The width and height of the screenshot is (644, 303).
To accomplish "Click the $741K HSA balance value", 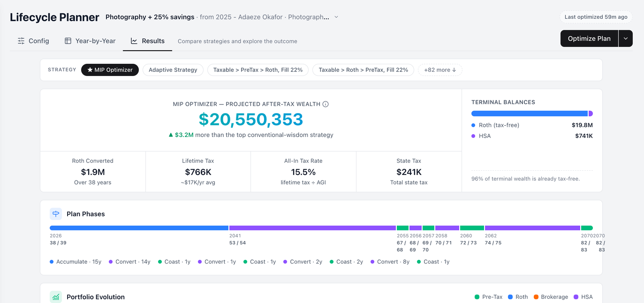I will tap(584, 136).
